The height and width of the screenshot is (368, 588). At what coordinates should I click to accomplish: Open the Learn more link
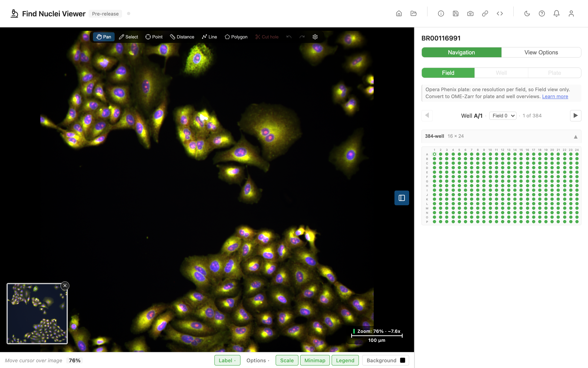pyautogui.click(x=555, y=96)
